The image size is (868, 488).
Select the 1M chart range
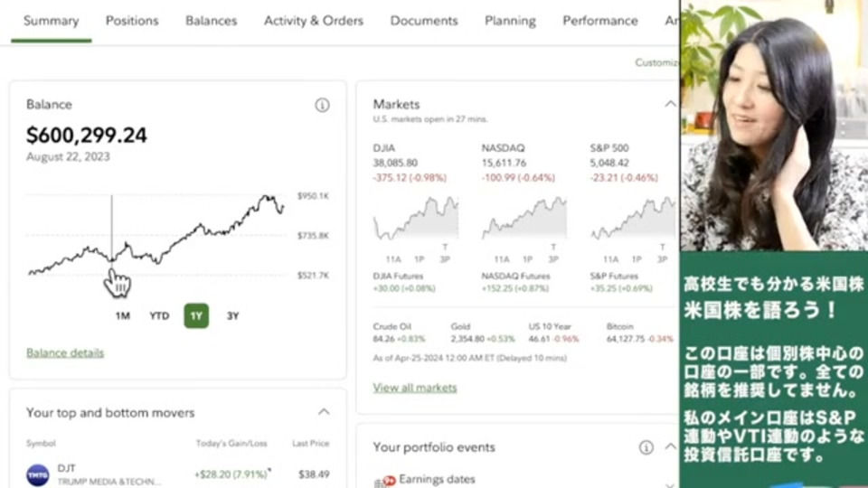click(123, 315)
